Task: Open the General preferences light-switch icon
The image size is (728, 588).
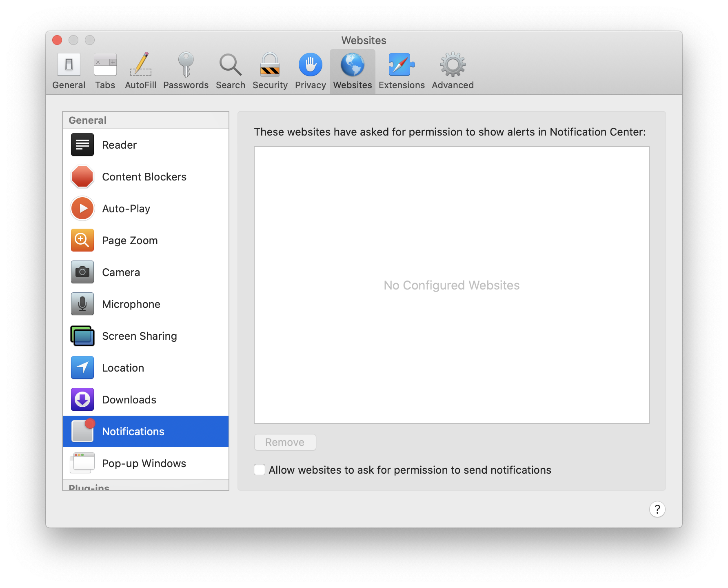Action: point(69,65)
